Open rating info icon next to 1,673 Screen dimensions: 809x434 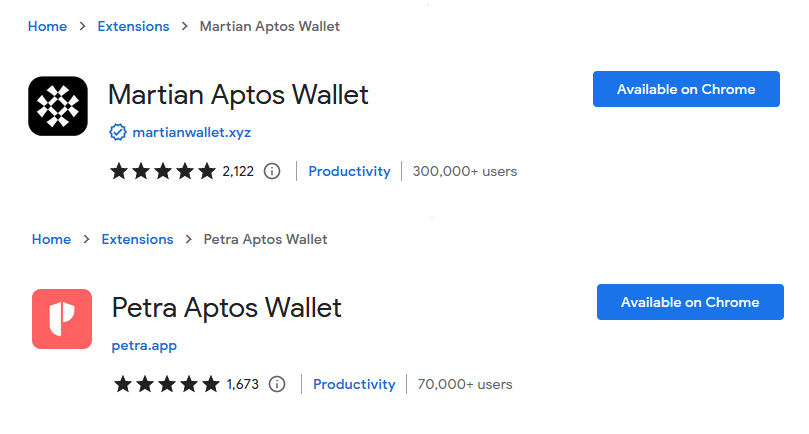coord(277,384)
